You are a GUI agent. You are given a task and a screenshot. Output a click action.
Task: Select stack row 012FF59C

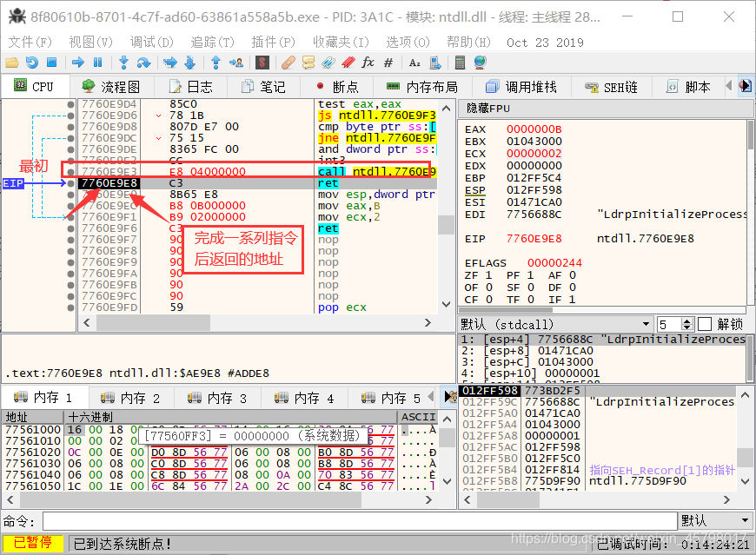pos(598,402)
